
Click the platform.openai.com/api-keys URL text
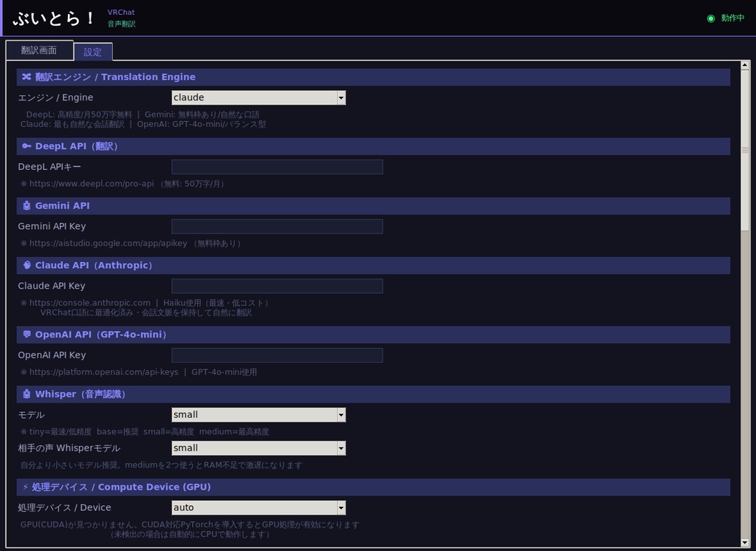click(x=103, y=372)
